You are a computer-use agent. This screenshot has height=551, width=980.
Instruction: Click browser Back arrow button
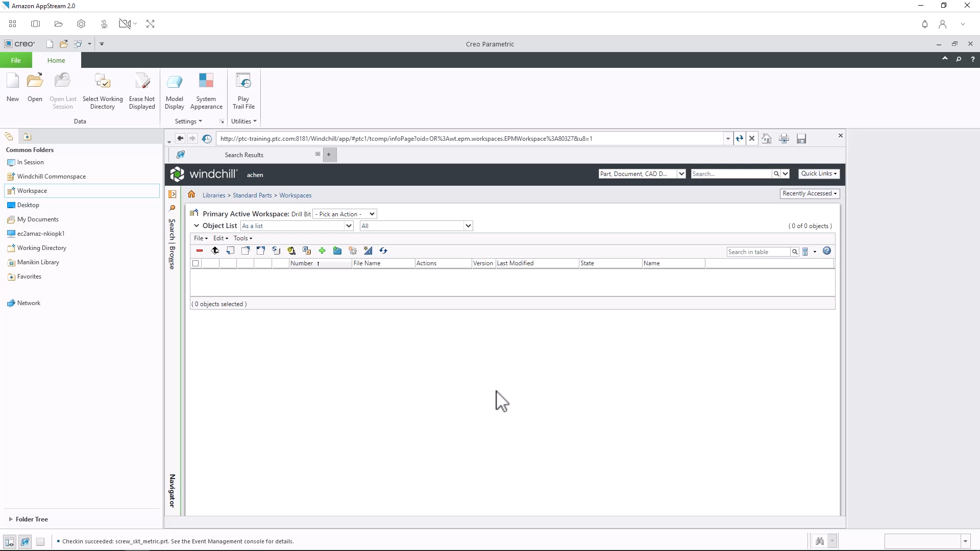click(180, 138)
